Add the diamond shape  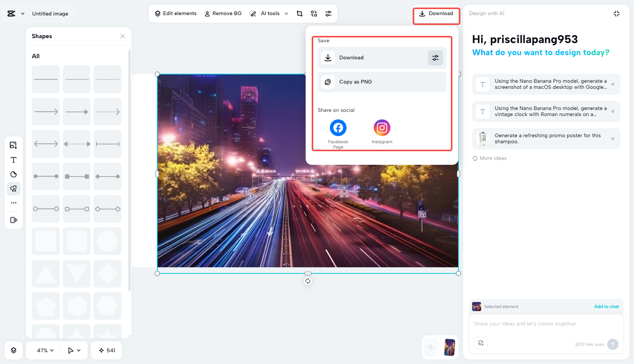pyautogui.click(x=107, y=274)
